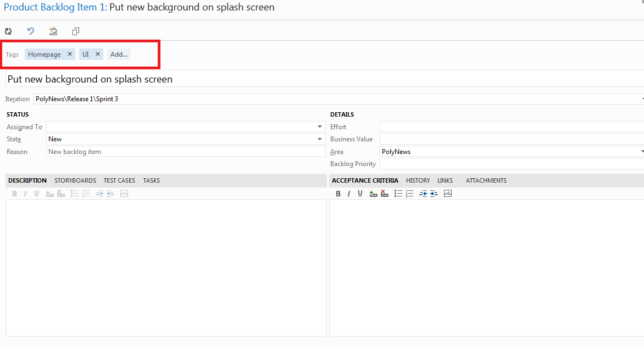Switch to the Description tab

point(27,180)
